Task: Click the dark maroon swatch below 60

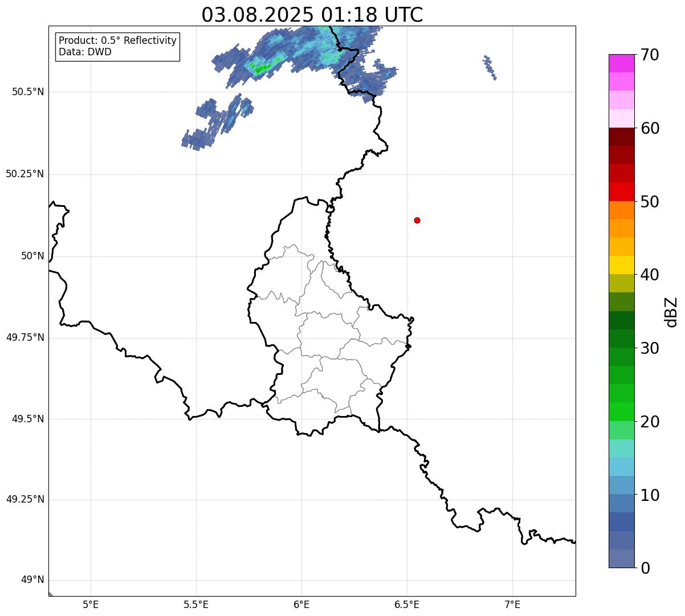Action: pos(622,137)
